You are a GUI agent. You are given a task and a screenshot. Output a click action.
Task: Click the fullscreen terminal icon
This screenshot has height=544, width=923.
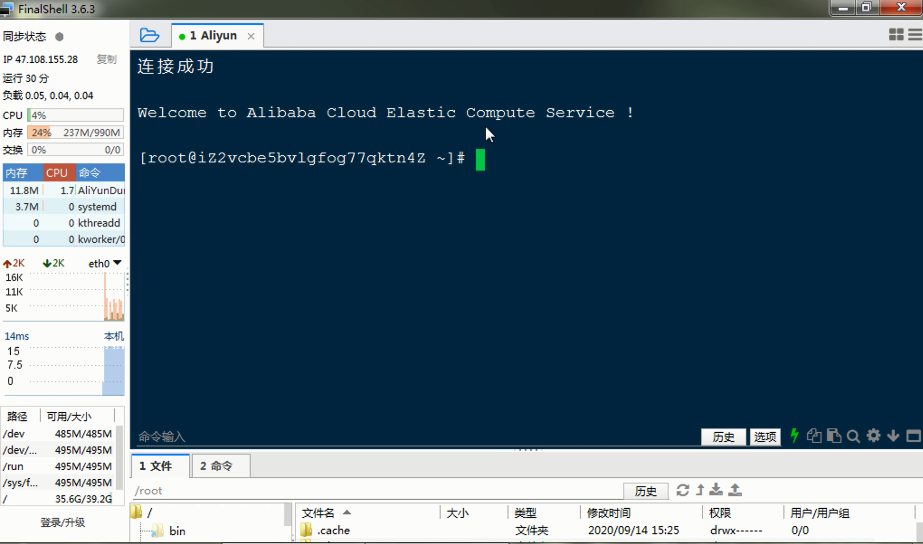(912, 436)
